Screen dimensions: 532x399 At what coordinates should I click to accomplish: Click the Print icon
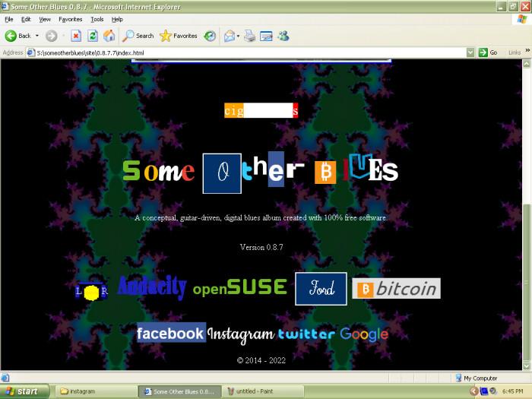[x=250, y=36]
